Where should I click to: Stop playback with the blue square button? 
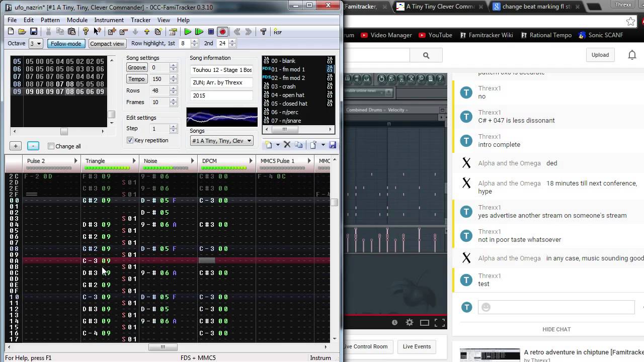click(x=211, y=32)
